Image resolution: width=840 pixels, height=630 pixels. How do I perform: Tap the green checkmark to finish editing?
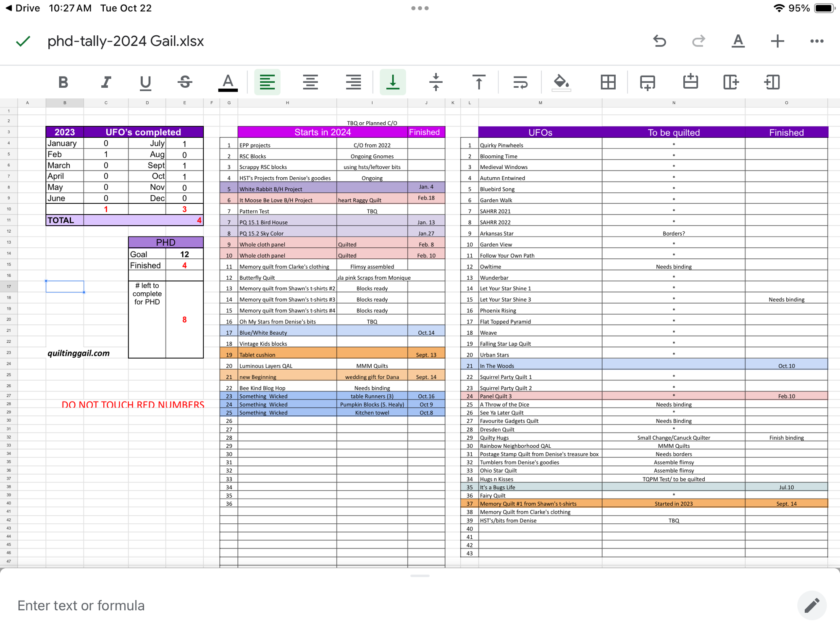pyautogui.click(x=23, y=41)
